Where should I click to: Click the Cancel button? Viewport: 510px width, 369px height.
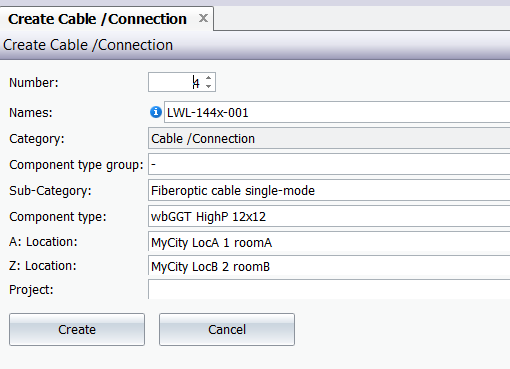click(x=227, y=329)
